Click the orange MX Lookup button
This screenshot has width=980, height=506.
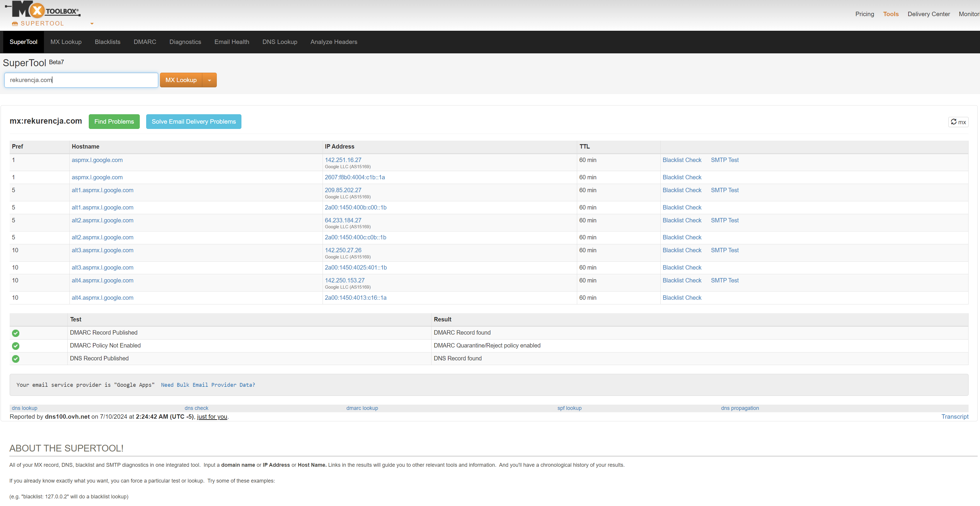coord(181,80)
